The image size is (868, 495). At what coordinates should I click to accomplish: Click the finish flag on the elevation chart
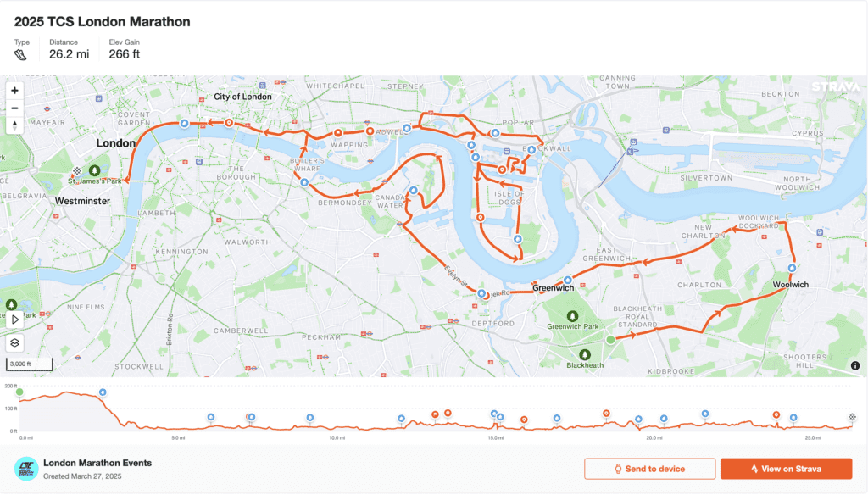coord(853,417)
